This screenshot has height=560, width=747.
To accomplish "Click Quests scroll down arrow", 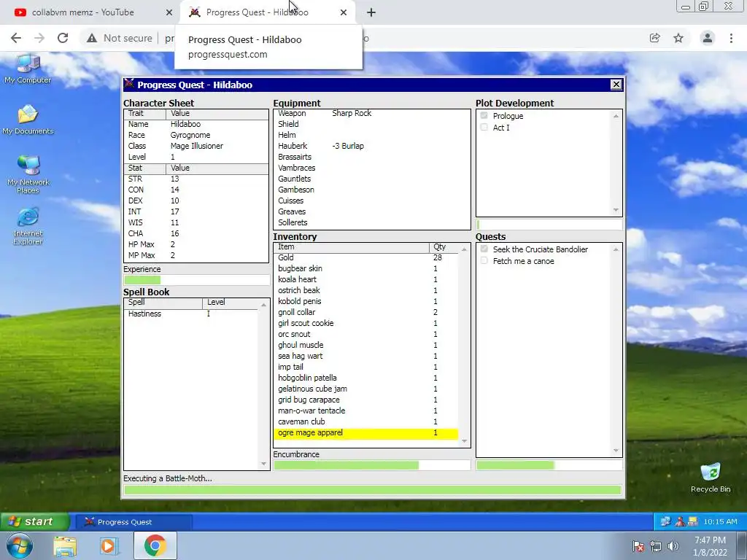I will point(616,450).
